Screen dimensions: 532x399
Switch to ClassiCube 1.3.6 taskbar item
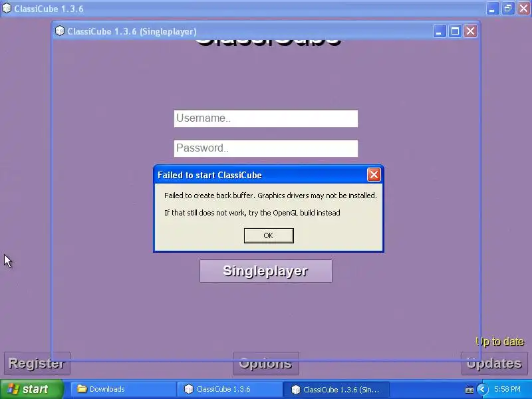(x=229, y=389)
